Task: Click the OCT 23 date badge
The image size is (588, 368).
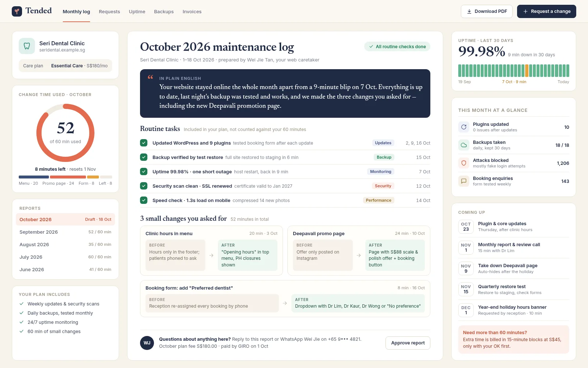Action: pos(466,226)
